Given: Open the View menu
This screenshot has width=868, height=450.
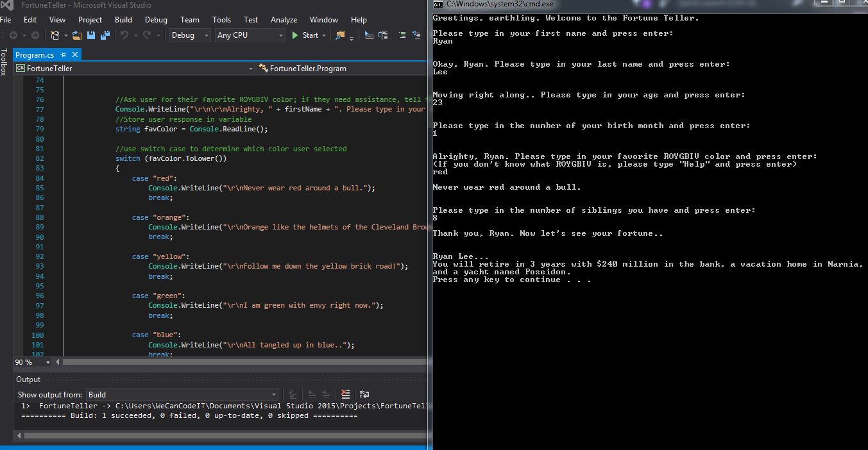Looking at the screenshot, I should pyautogui.click(x=57, y=20).
